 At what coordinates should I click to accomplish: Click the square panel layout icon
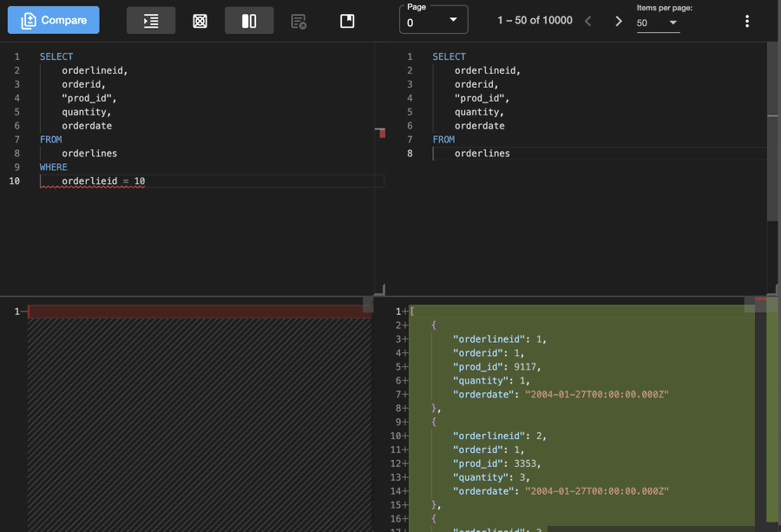click(347, 21)
